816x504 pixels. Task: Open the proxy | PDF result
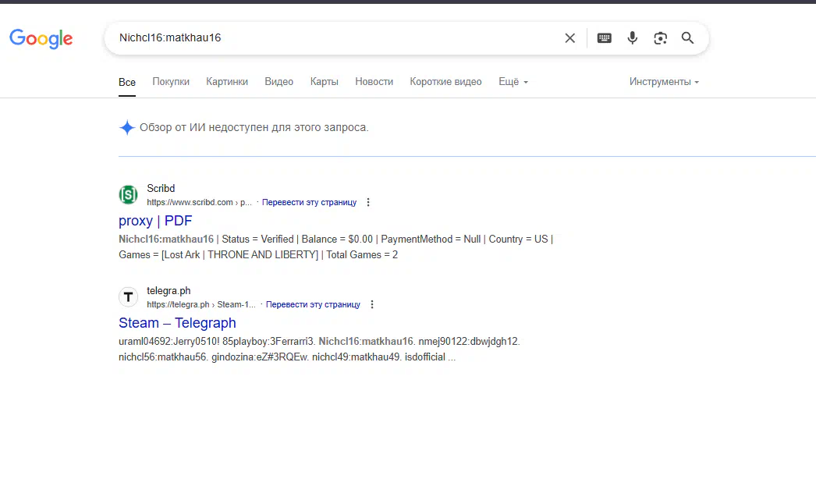155,221
